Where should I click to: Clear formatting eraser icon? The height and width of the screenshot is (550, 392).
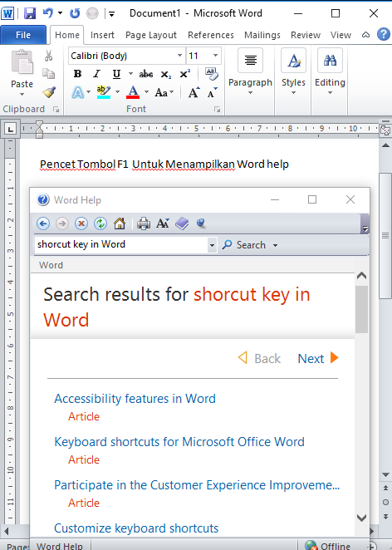(x=212, y=74)
